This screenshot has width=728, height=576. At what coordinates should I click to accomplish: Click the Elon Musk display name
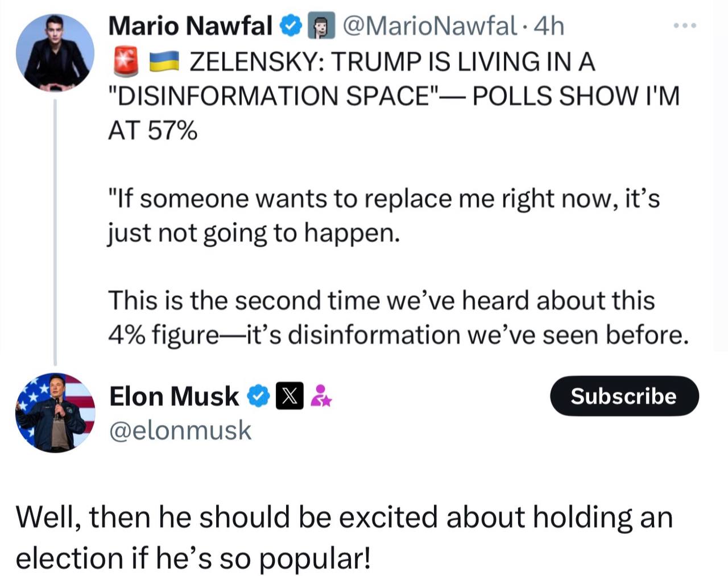[174, 396]
